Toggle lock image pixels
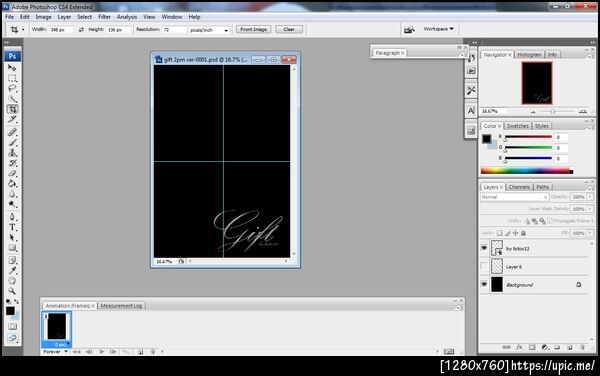The width and height of the screenshot is (600, 376). click(508, 233)
